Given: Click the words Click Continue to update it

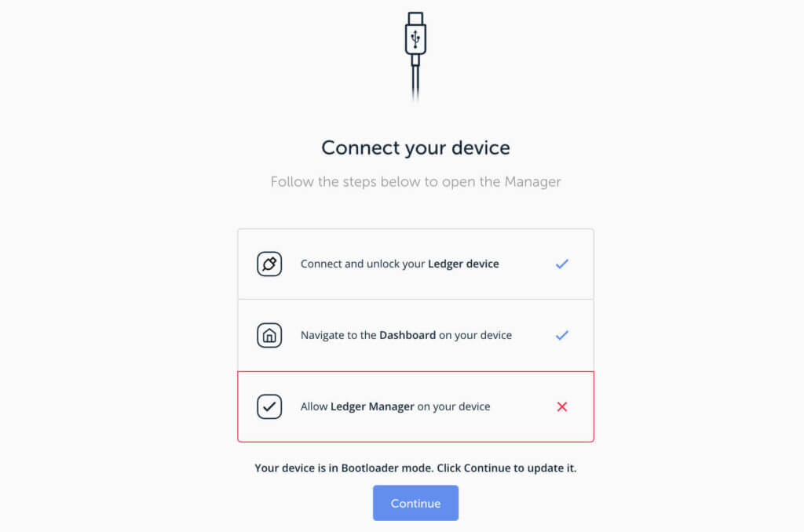Looking at the screenshot, I should coord(506,468).
